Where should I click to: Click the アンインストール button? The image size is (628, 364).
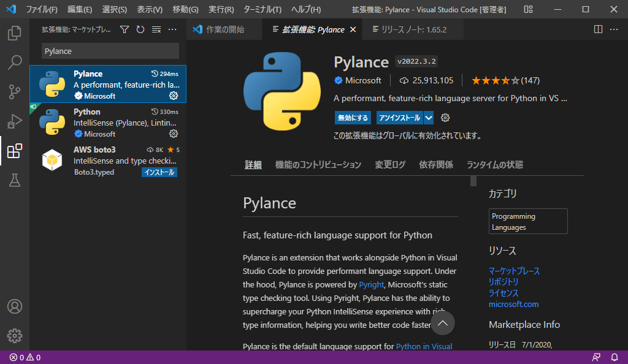tap(400, 118)
